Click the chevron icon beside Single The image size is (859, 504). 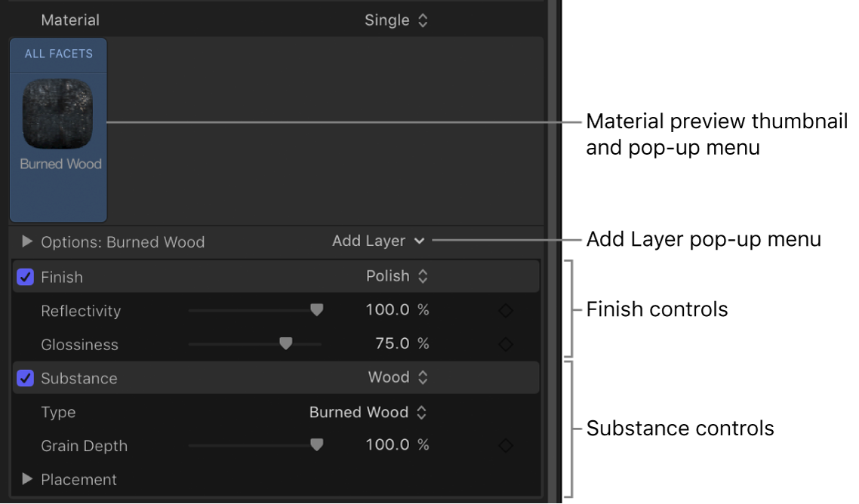(x=423, y=20)
